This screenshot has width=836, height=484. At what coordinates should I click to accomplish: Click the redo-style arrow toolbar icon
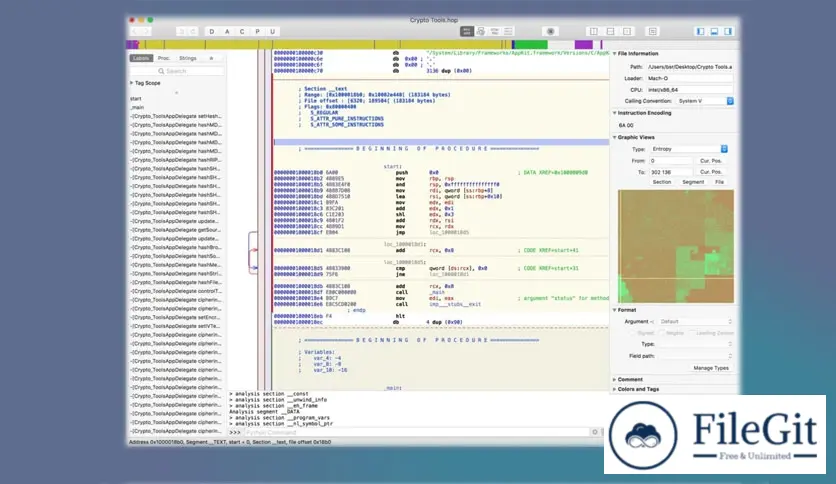[193, 31]
